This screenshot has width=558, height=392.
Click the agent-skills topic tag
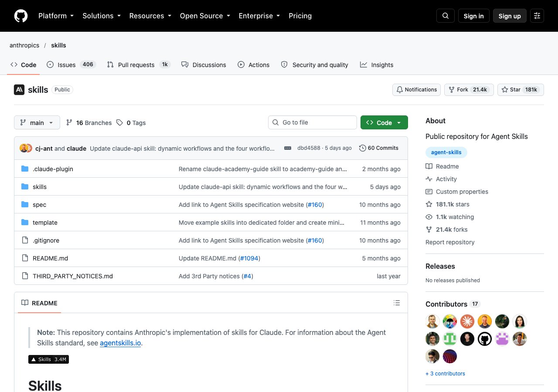[446, 152]
